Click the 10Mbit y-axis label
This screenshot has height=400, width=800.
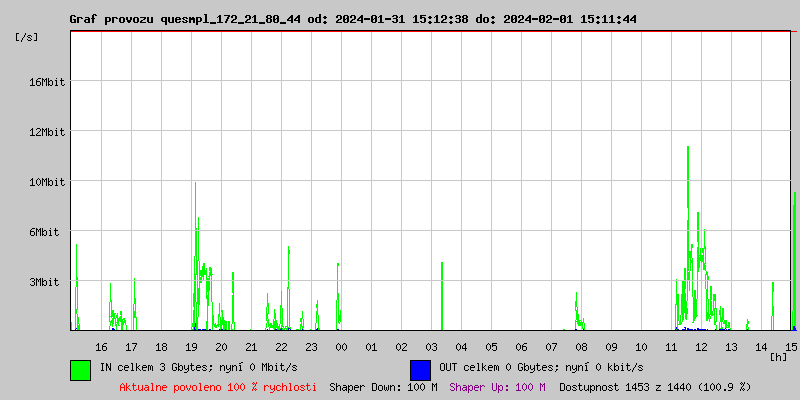[x=47, y=181]
